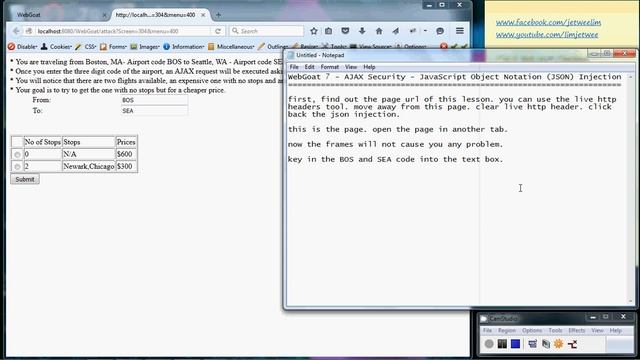Toggle CamStudio view icon
640x360 pixels.
coord(532,344)
